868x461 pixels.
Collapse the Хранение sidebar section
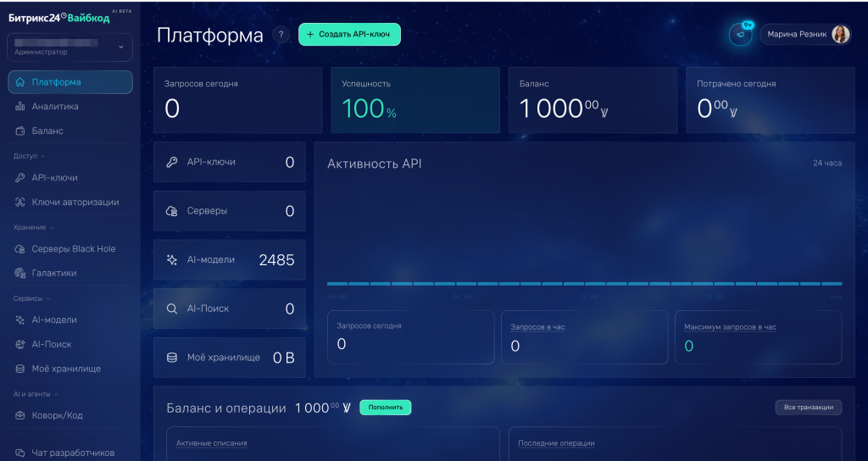click(33, 227)
